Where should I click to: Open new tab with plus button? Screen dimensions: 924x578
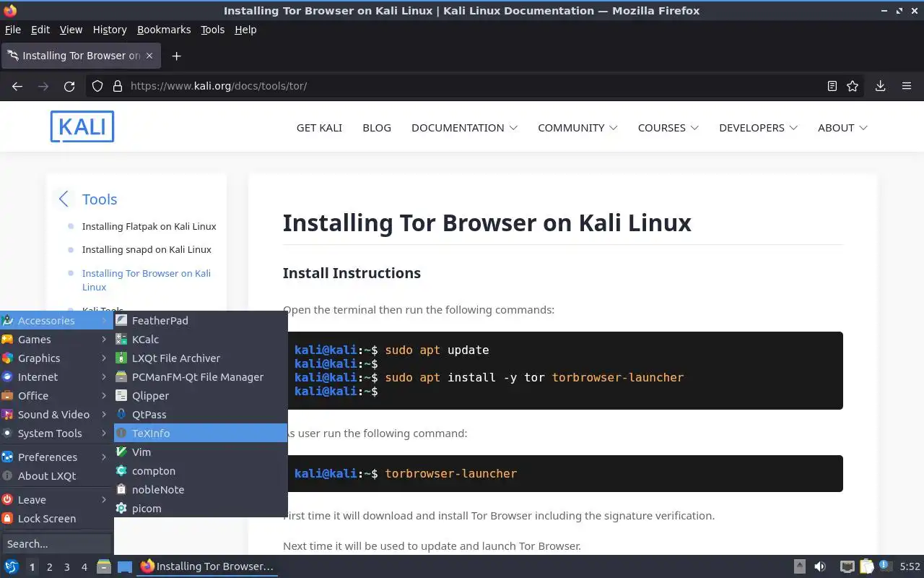(176, 56)
